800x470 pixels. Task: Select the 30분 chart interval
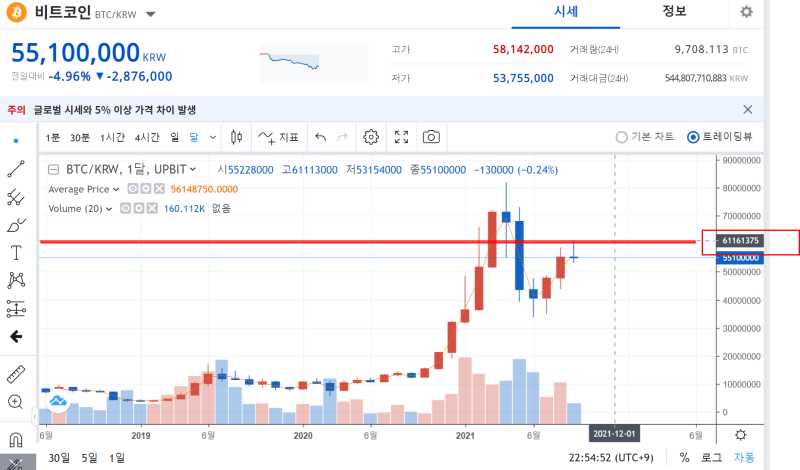pyautogui.click(x=80, y=137)
